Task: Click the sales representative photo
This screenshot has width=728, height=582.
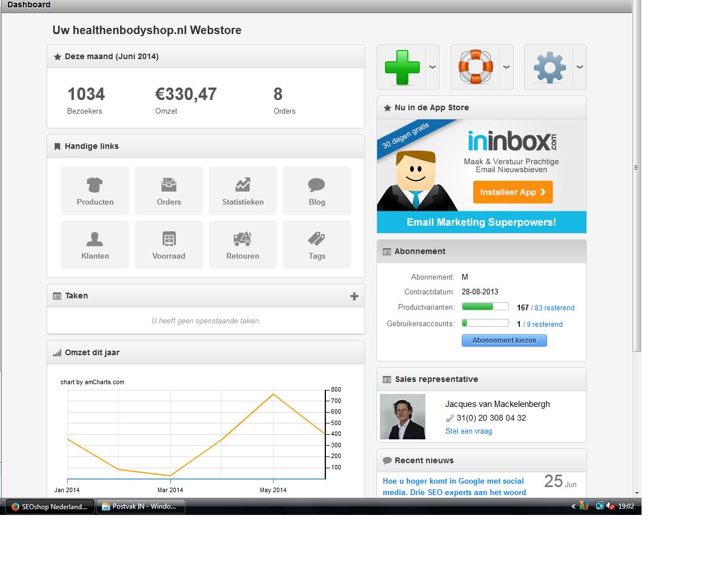Action: [x=403, y=417]
